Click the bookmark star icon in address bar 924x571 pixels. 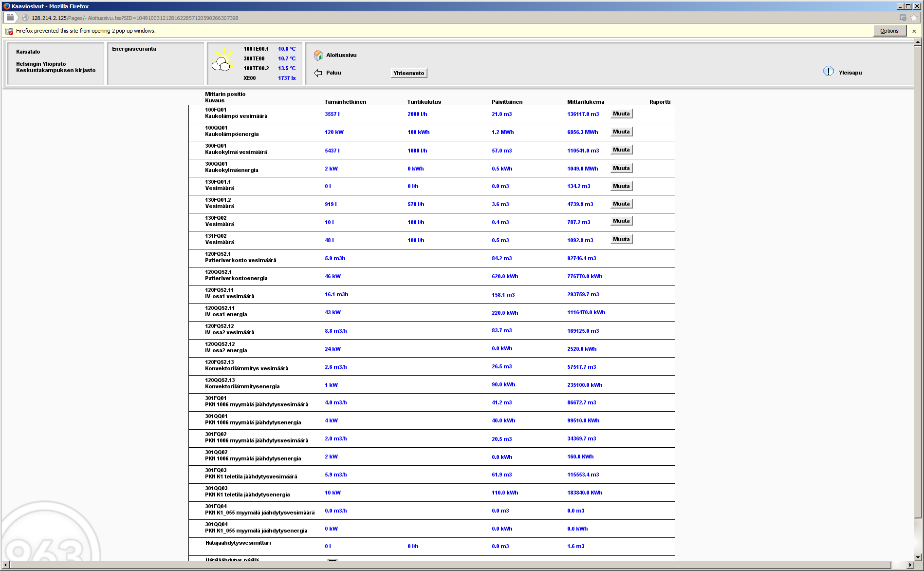pyautogui.click(x=914, y=18)
